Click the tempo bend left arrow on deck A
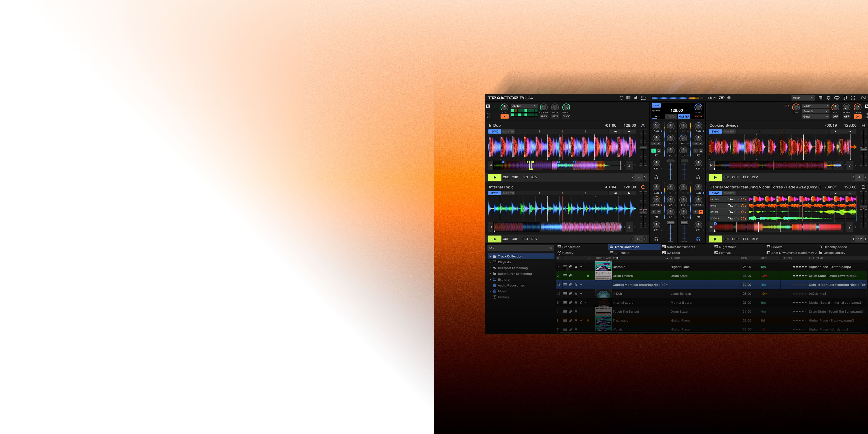Viewport: 868px width, 434px height. tap(615, 132)
